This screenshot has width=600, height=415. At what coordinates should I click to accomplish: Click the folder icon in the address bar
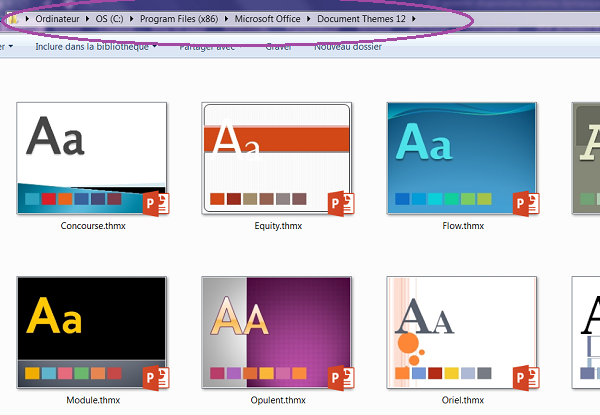click(x=13, y=19)
